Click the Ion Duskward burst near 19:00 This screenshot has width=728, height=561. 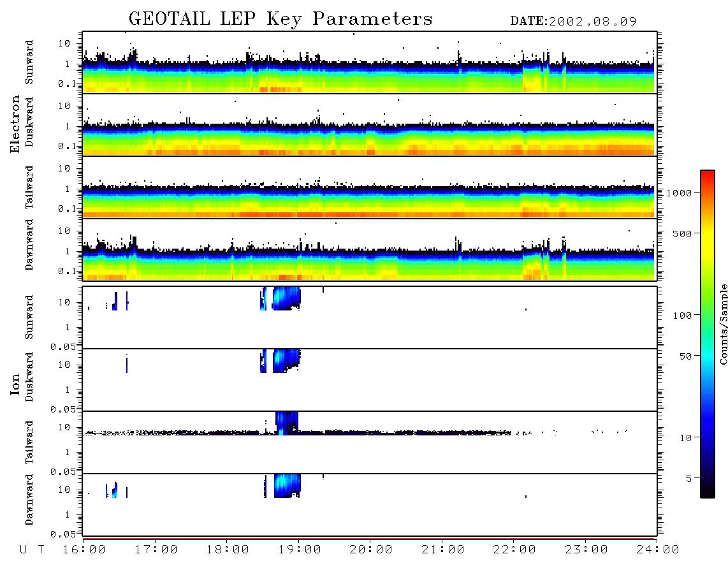[286, 361]
